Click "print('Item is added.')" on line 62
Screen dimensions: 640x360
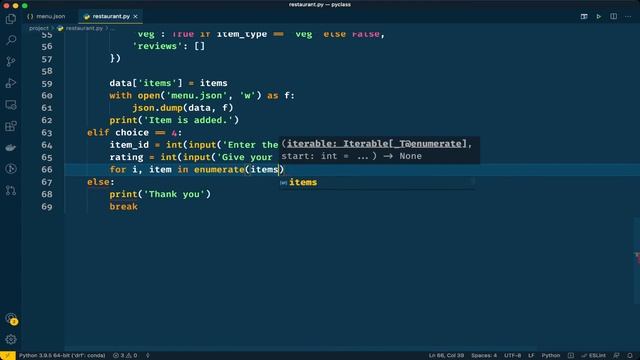click(x=174, y=120)
